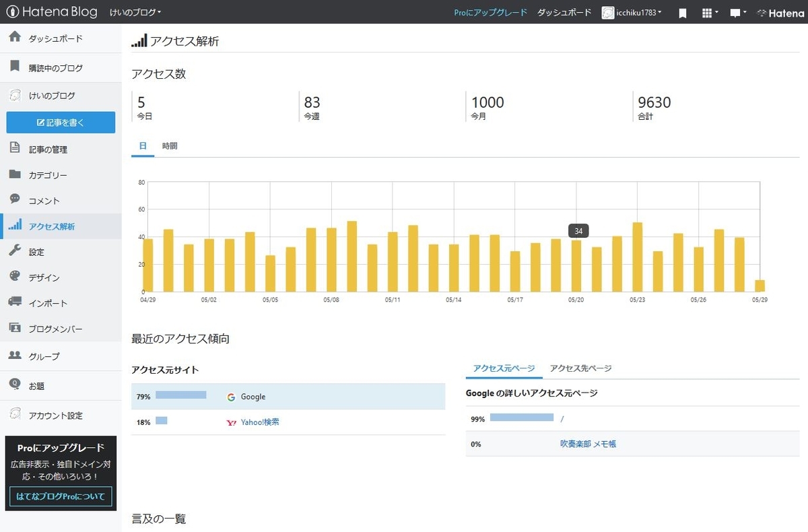
Task: Click the last small bar at 05/29
Action: (760, 286)
